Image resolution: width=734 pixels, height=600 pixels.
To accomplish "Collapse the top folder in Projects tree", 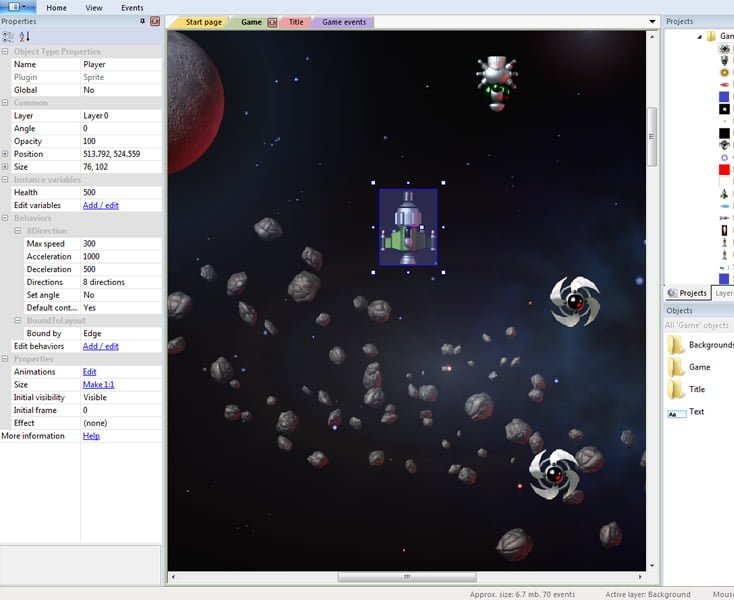I will [x=699, y=37].
